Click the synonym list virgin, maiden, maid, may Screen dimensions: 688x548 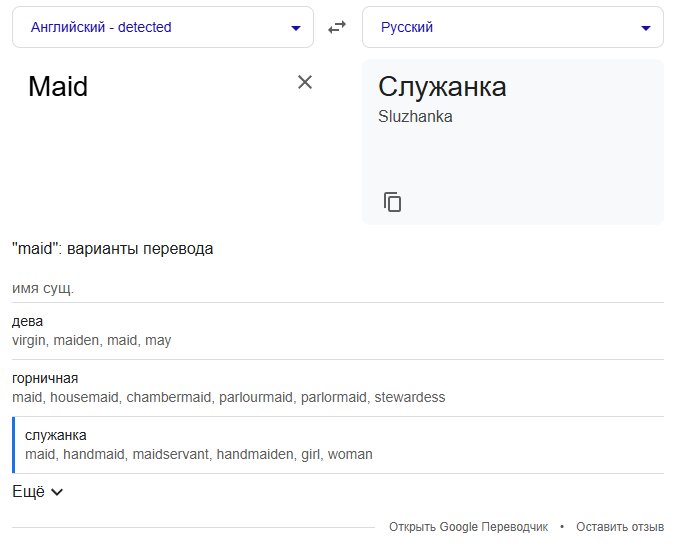click(92, 341)
